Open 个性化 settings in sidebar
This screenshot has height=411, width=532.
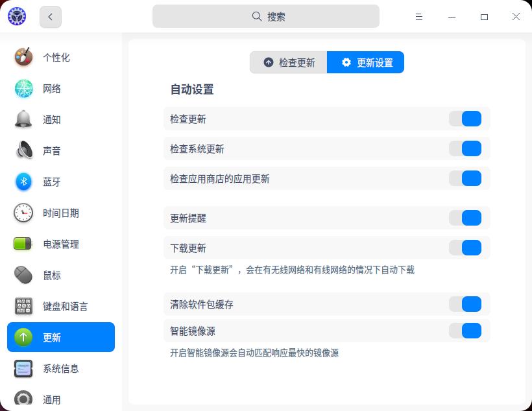(x=61, y=57)
